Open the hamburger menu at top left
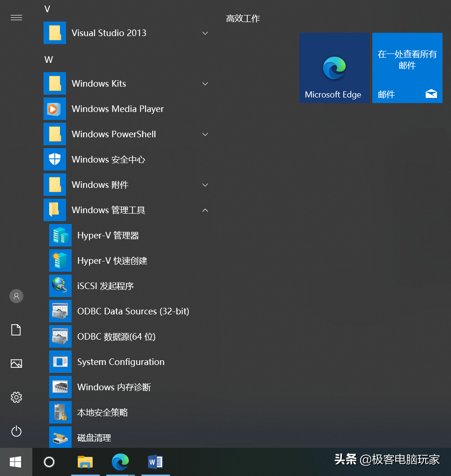The height and width of the screenshot is (476, 451). click(x=16, y=18)
